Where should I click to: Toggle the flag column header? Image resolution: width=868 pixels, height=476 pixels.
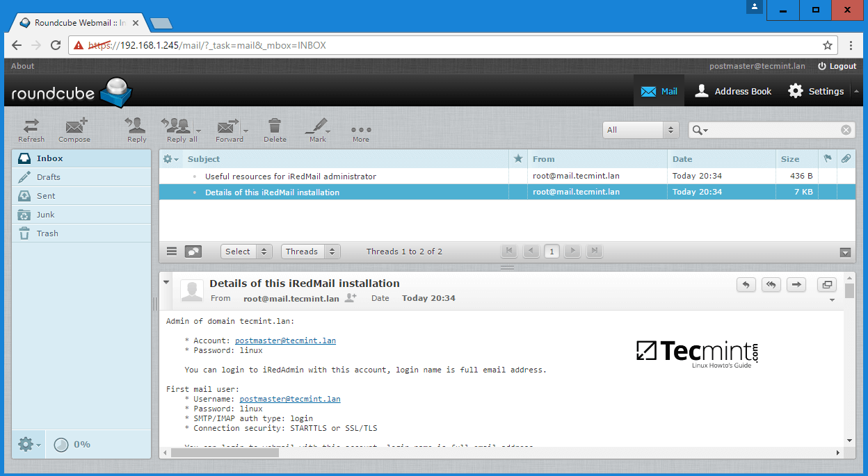coord(828,158)
